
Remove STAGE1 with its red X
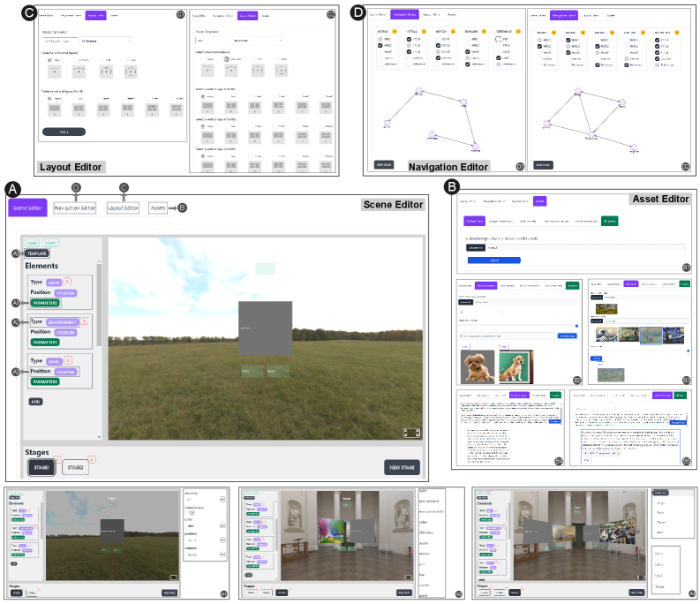(x=56, y=459)
